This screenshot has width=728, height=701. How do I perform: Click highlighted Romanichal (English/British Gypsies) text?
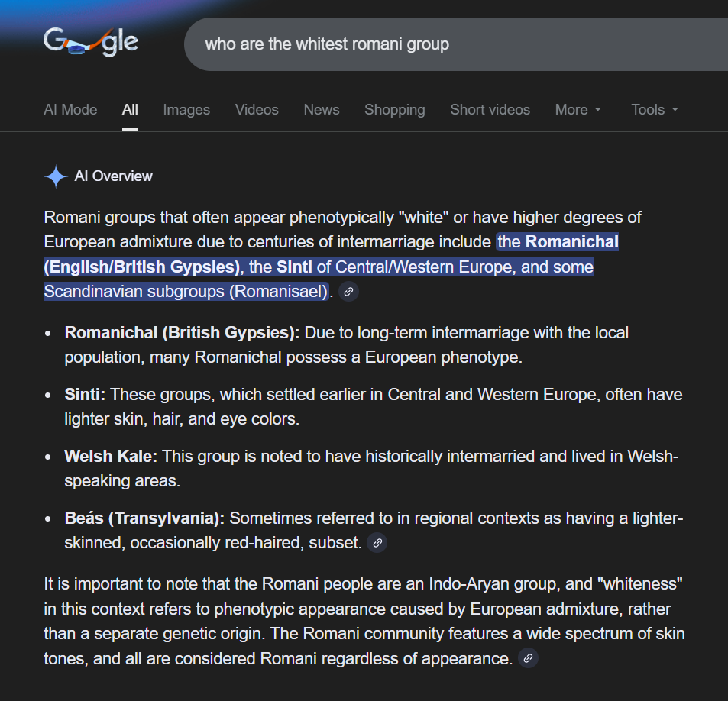point(142,267)
